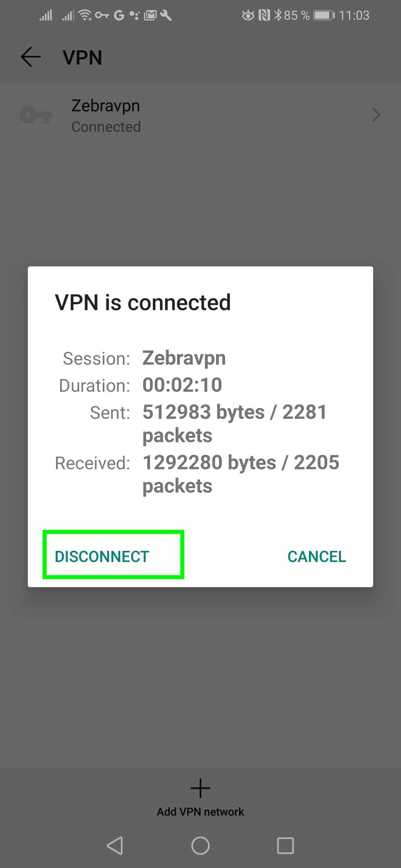Tap the Add VPN network plus icon

200,788
